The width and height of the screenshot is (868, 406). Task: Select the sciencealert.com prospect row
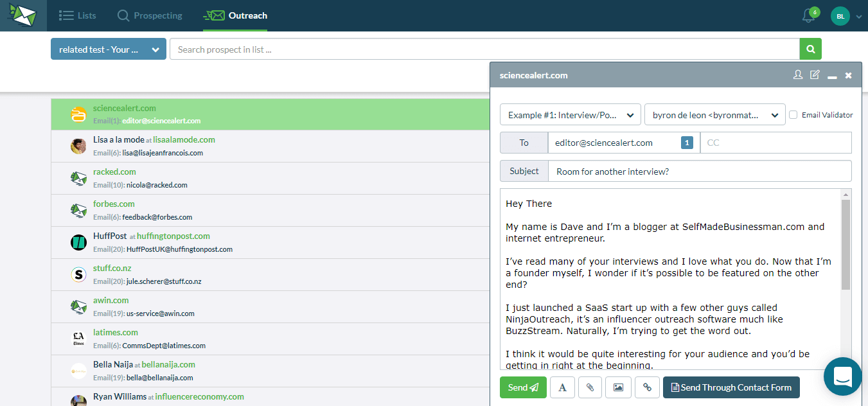point(270,114)
